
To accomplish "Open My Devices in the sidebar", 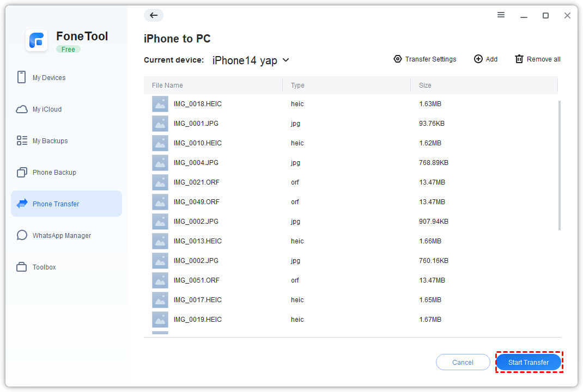I will 49,78.
